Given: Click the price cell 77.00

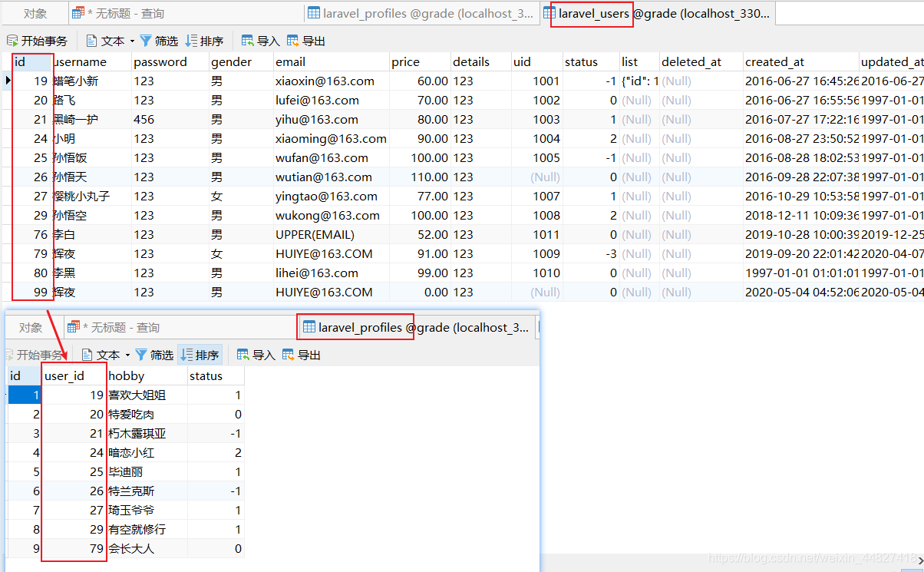Looking at the screenshot, I should tap(420, 196).
